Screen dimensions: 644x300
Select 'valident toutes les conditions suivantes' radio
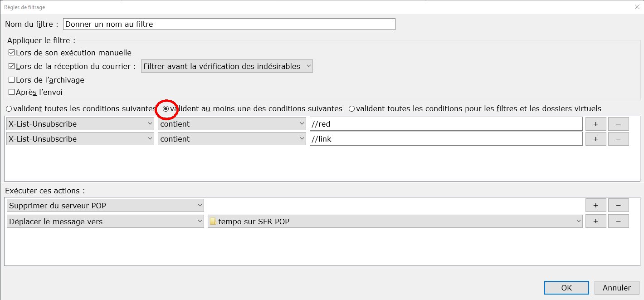(x=9, y=109)
